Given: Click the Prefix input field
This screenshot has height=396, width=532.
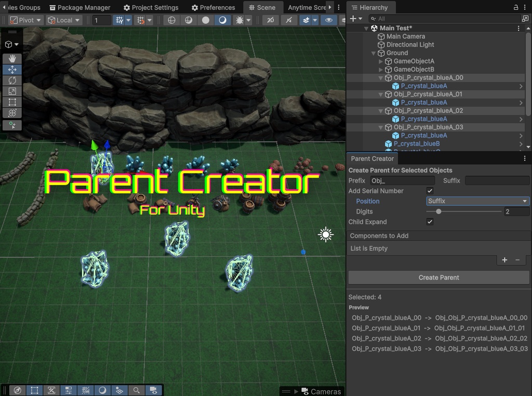Looking at the screenshot, I should pyautogui.click(x=403, y=180).
